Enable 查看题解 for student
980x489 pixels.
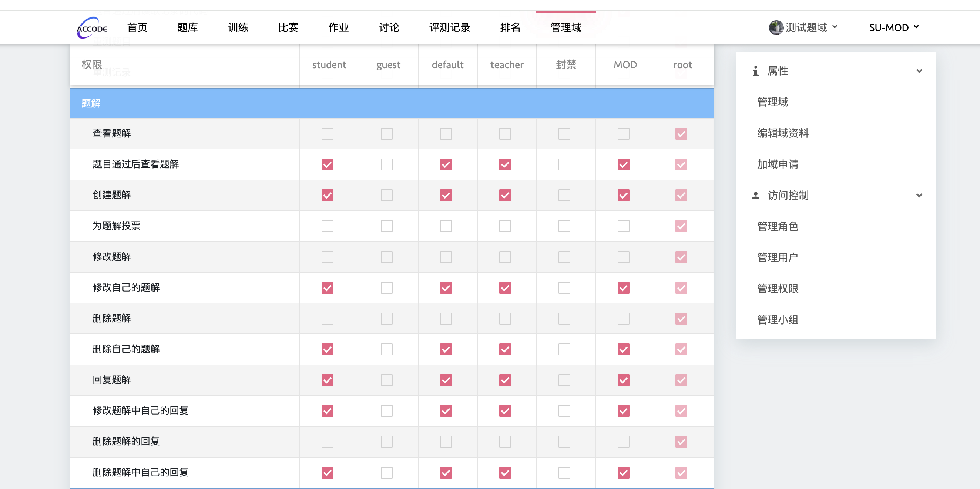pyautogui.click(x=327, y=134)
